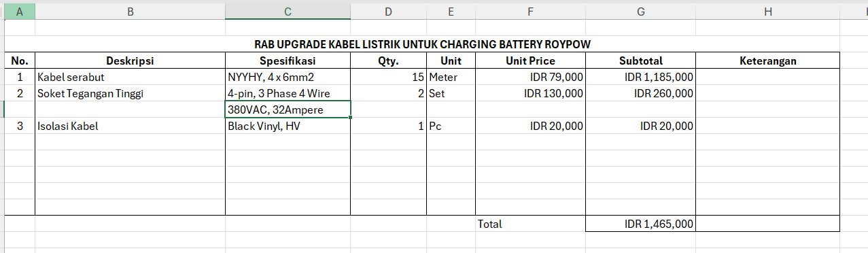Select column E header
This screenshot has width=868, height=253.
451,12
